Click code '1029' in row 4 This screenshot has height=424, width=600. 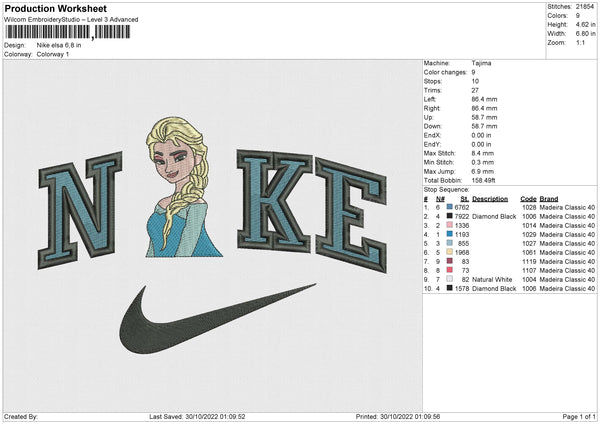pyautogui.click(x=529, y=234)
